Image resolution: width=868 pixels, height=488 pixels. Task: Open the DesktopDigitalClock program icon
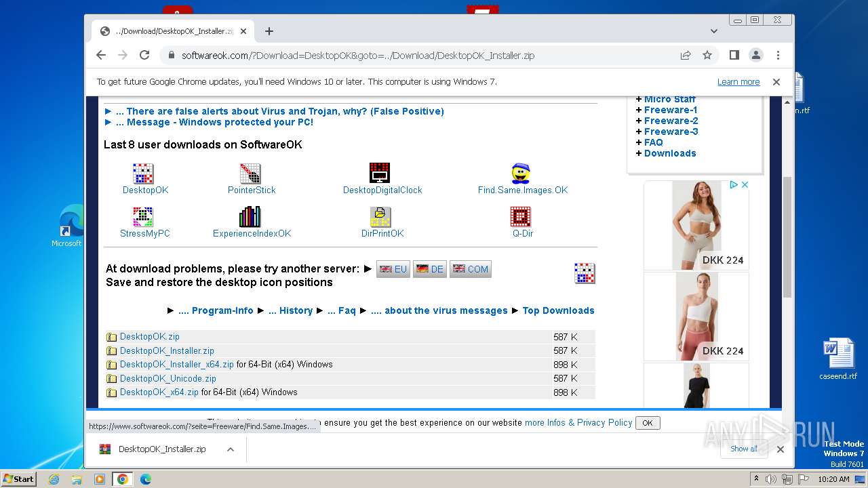[380, 173]
